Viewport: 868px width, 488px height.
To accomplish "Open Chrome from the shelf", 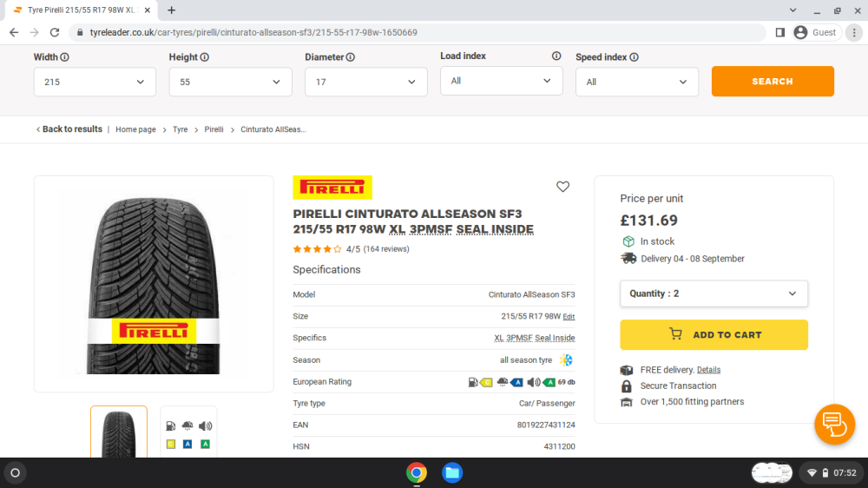I will [x=417, y=472].
